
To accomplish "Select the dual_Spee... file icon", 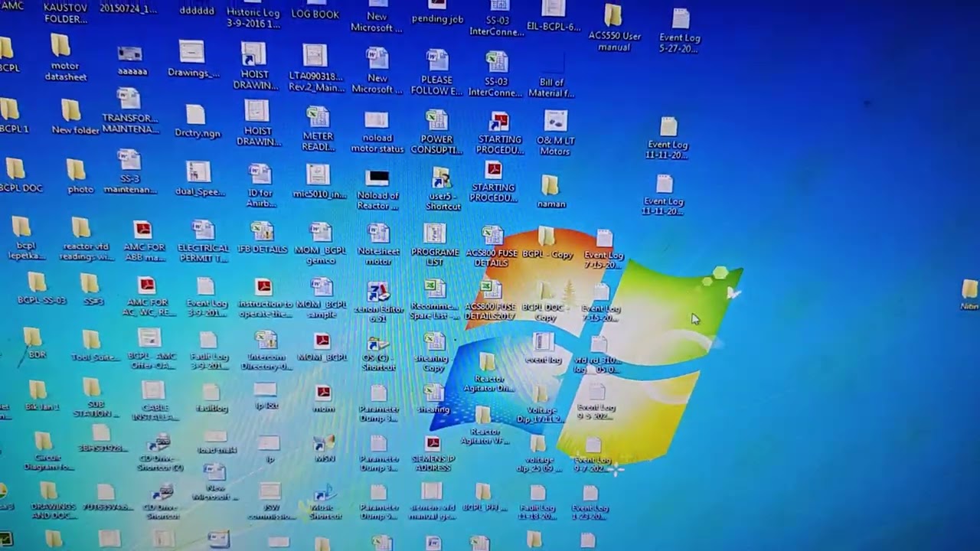I will click(199, 180).
